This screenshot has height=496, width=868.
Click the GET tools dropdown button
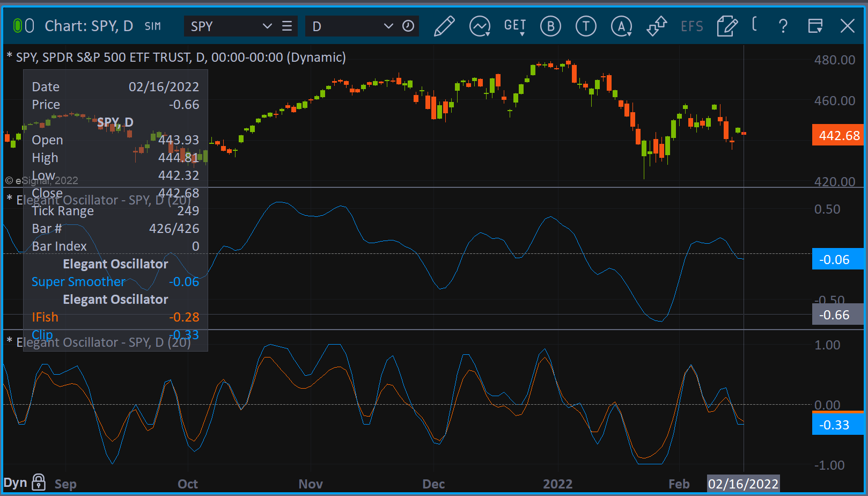(x=515, y=26)
